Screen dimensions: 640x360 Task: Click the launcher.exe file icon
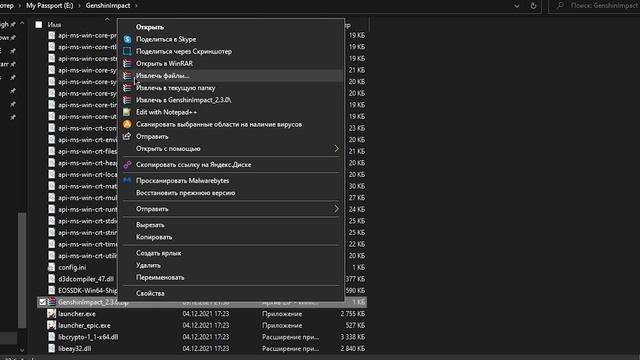click(51, 313)
